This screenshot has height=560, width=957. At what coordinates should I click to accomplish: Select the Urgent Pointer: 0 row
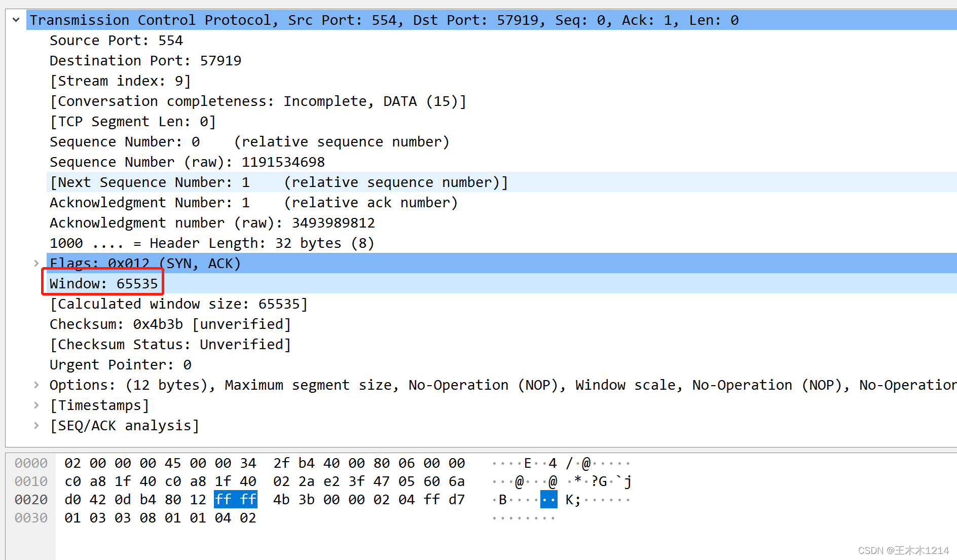coord(502,364)
